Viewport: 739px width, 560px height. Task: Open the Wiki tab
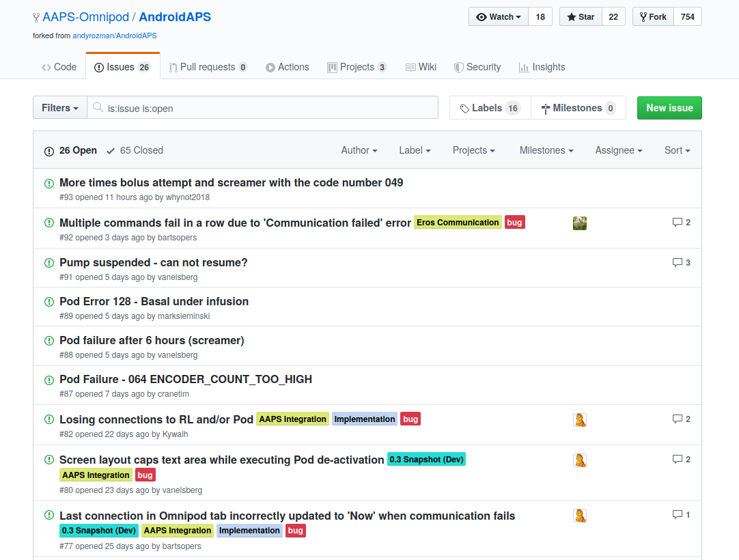point(421,67)
